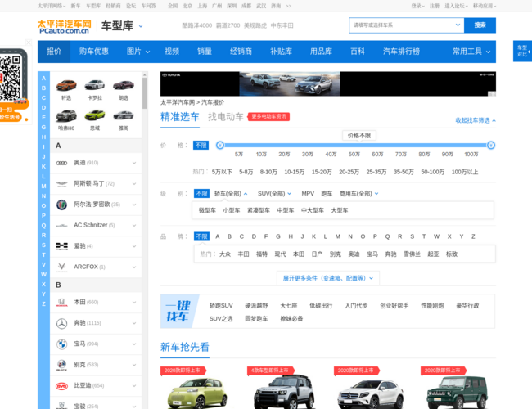This screenshot has width=532, height=409.
Task: Select 不限 for 品牌 filter
Action: click(x=201, y=236)
